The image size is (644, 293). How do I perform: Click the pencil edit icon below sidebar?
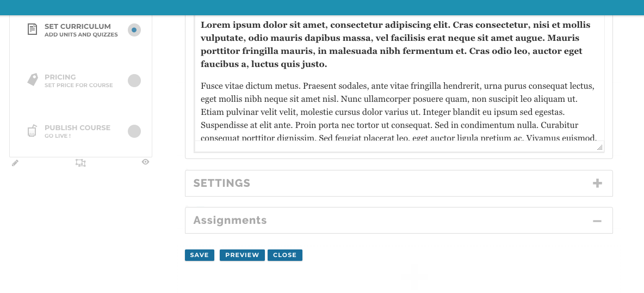click(x=15, y=162)
